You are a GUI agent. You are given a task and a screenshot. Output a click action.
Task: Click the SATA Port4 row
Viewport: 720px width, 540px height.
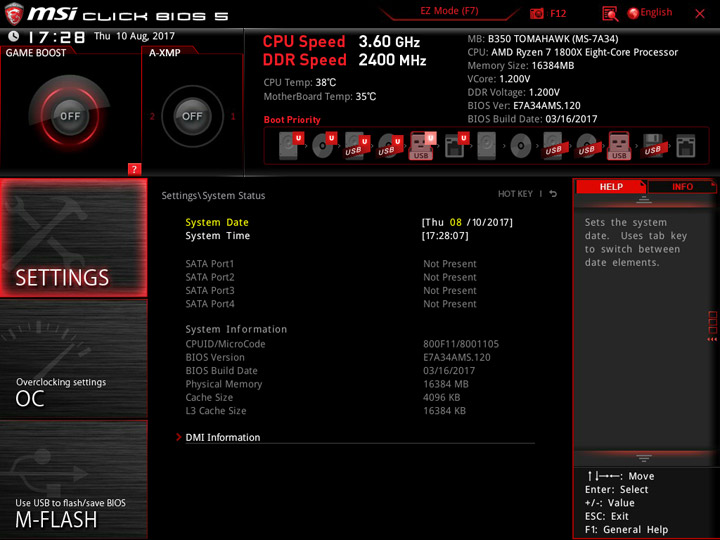click(x=331, y=304)
